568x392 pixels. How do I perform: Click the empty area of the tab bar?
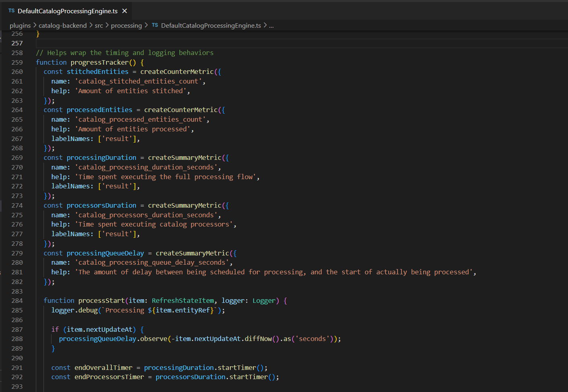point(322,11)
